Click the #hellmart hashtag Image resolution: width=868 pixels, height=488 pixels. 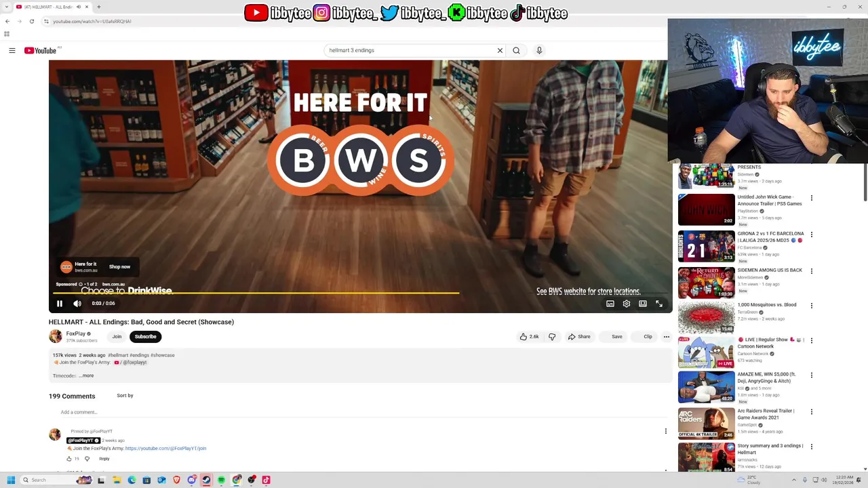pyautogui.click(x=118, y=355)
